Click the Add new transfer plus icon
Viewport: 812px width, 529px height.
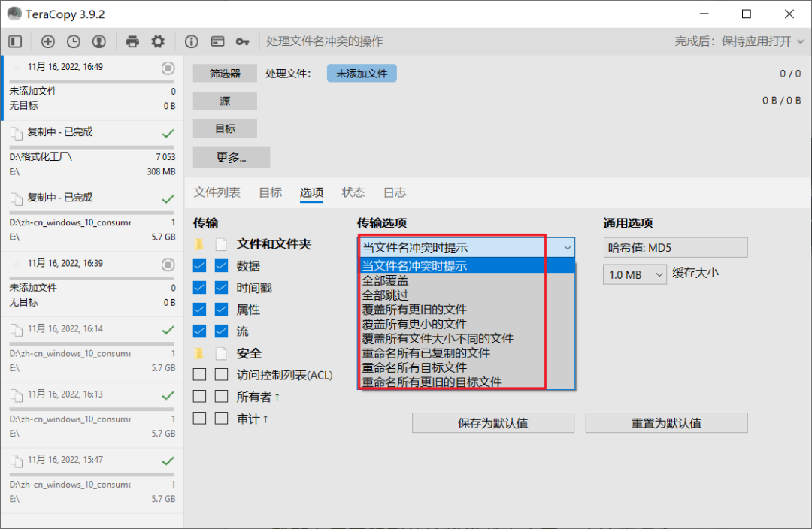click(47, 41)
